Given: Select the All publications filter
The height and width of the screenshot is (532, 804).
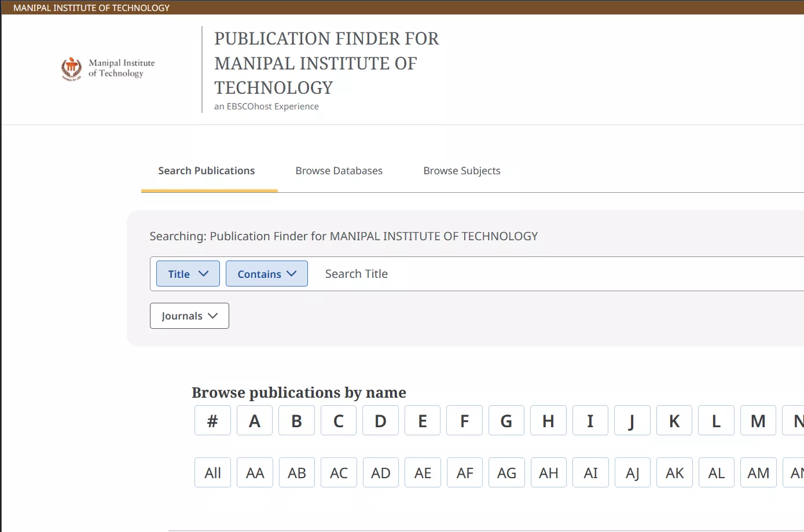Looking at the screenshot, I should click(212, 472).
